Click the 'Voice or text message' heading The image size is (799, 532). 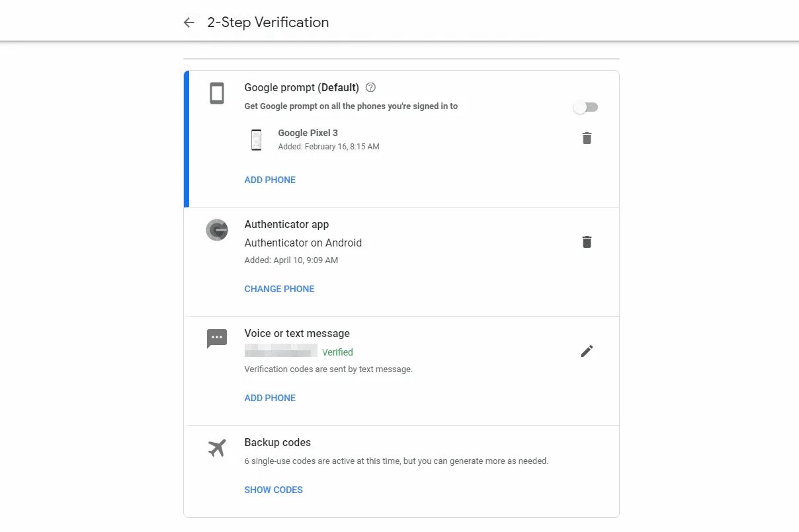click(x=297, y=334)
